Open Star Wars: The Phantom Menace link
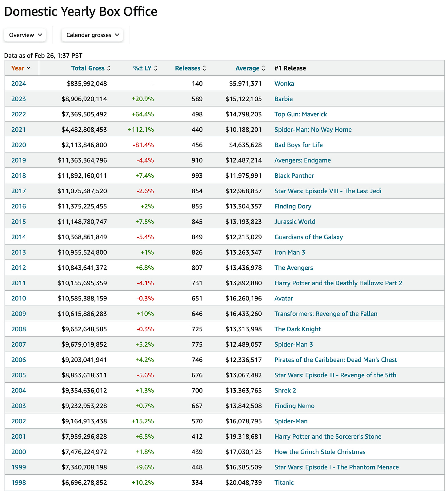This screenshot has height=491, width=448. pyautogui.click(x=337, y=467)
